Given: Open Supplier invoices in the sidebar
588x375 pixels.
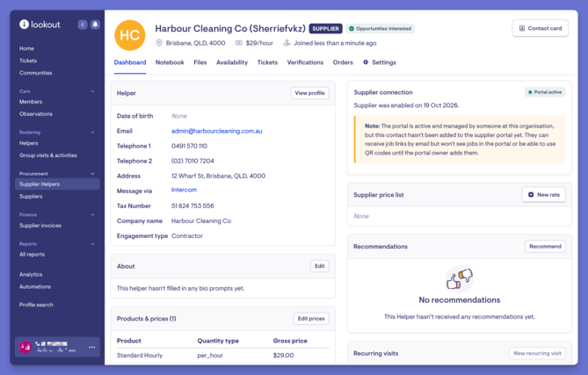Looking at the screenshot, I should pos(40,226).
